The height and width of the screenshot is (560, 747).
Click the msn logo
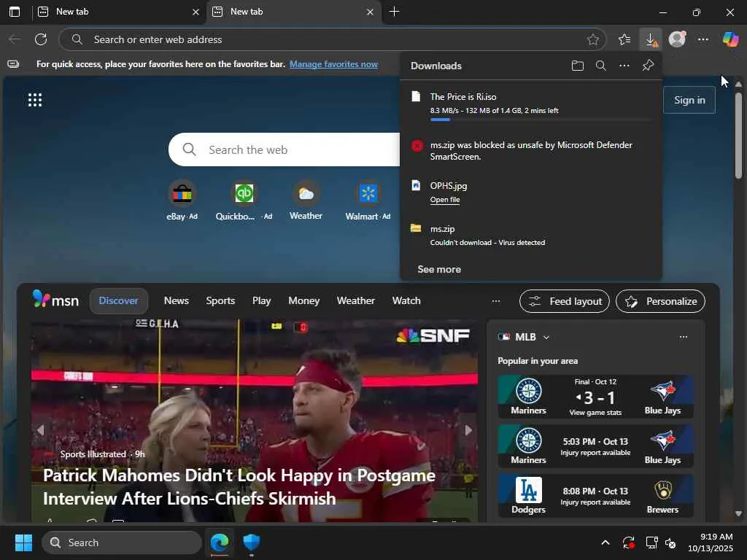[x=55, y=300]
